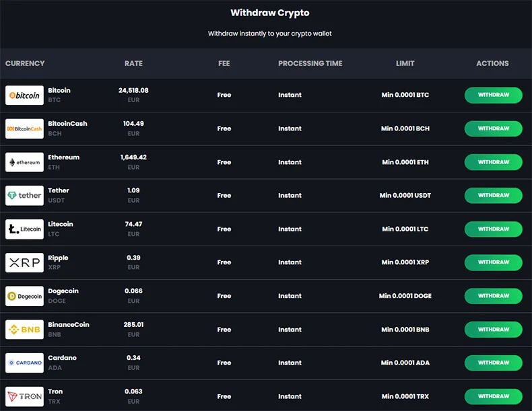Click the limit Min 0.0001 BNB
Screen dimensions: 532x411
pos(405,330)
